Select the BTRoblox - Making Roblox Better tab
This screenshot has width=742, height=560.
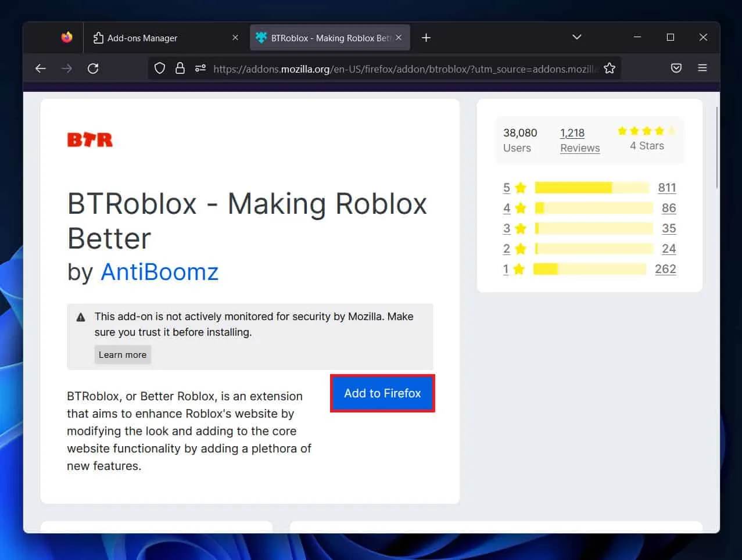coord(330,38)
